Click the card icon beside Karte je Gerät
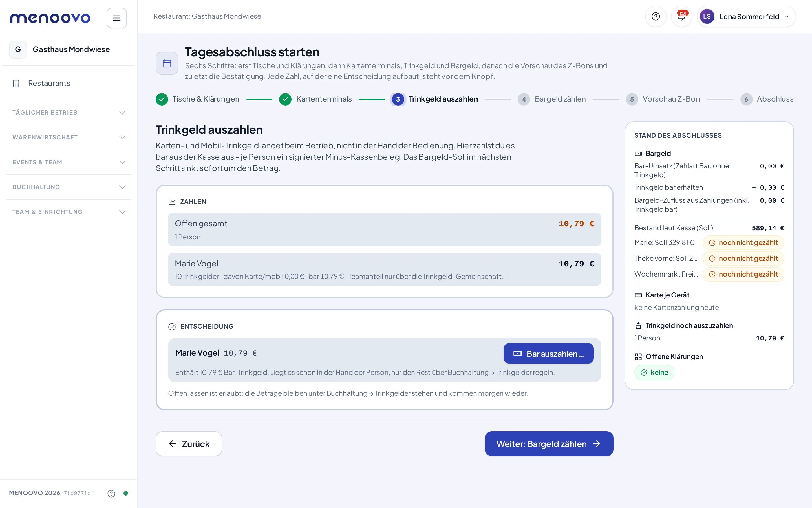This screenshot has height=508, width=812. (638, 295)
